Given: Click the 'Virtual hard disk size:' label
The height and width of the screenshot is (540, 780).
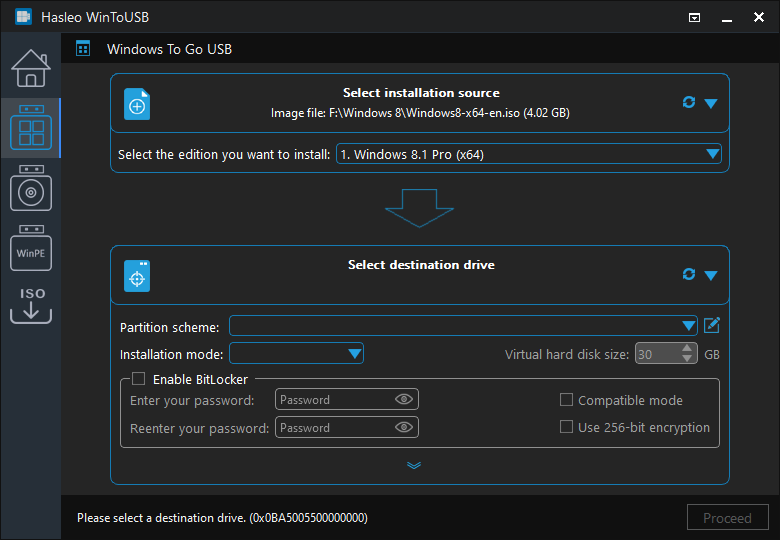Looking at the screenshot, I should pos(567,355).
